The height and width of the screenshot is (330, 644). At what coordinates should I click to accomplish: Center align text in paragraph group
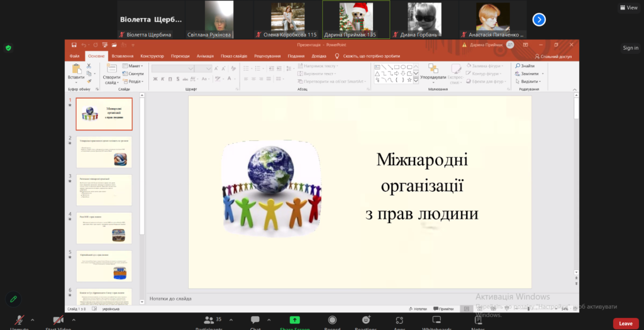pos(253,79)
